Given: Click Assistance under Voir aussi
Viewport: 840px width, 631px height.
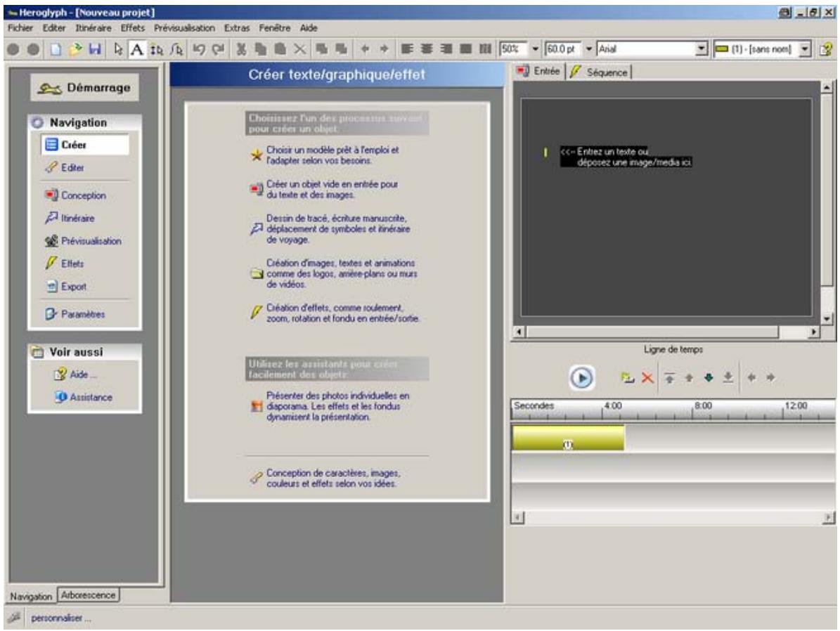Looking at the screenshot, I should (x=84, y=398).
